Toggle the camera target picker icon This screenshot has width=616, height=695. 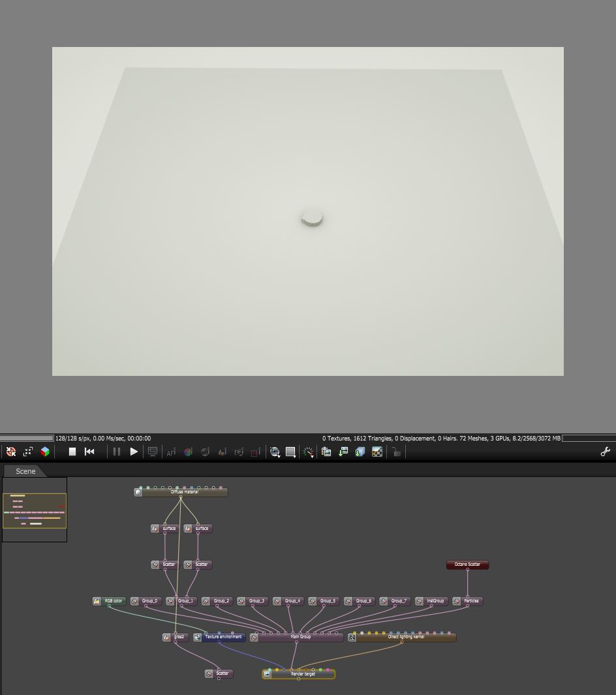pos(239,452)
